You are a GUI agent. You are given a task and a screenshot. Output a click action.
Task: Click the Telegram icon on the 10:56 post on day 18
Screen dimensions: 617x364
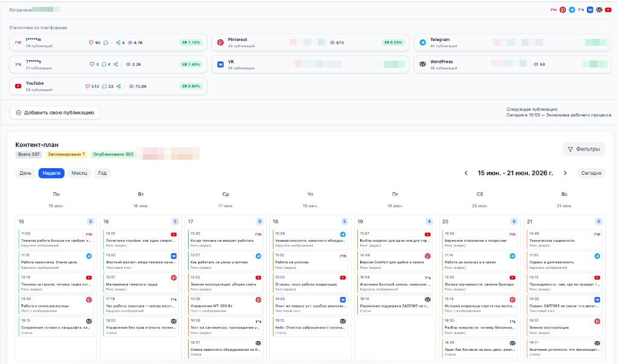point(343,234)
